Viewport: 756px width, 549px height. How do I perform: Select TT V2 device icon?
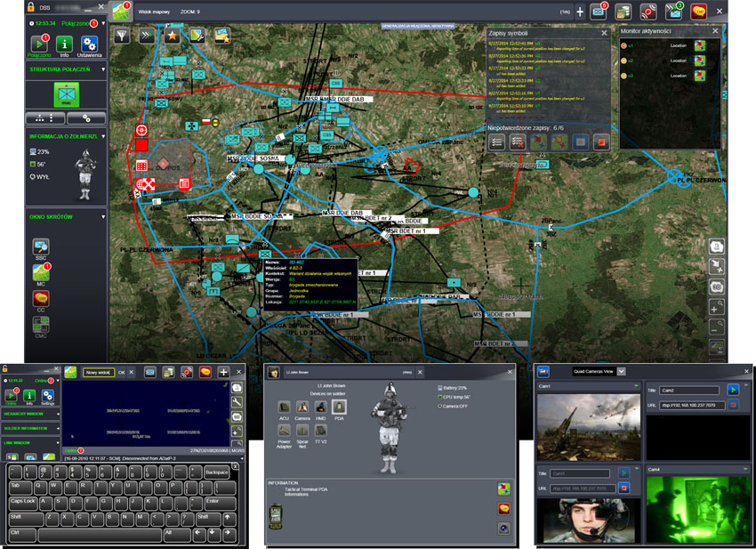pos(320,431)
